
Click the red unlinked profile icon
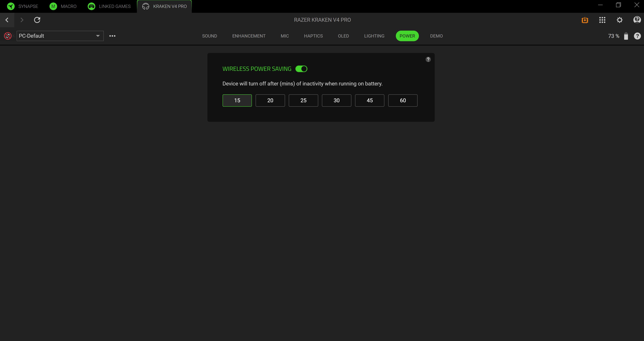click(8, 36)
